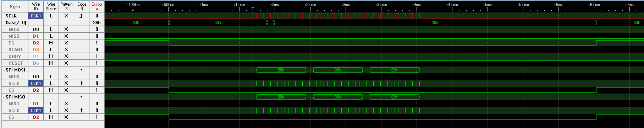This screenshot has width=644, height=128.
Task: Click the Wire Status column header
Action: pyautogui.click(x=51, y=6)
